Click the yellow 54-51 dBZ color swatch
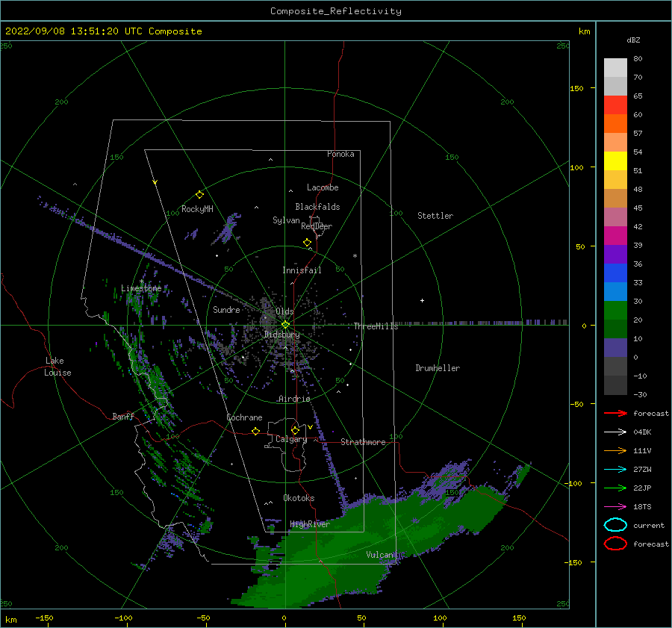Image resolution: width=672 pixels, height=628 pixels. coord(615,161)
